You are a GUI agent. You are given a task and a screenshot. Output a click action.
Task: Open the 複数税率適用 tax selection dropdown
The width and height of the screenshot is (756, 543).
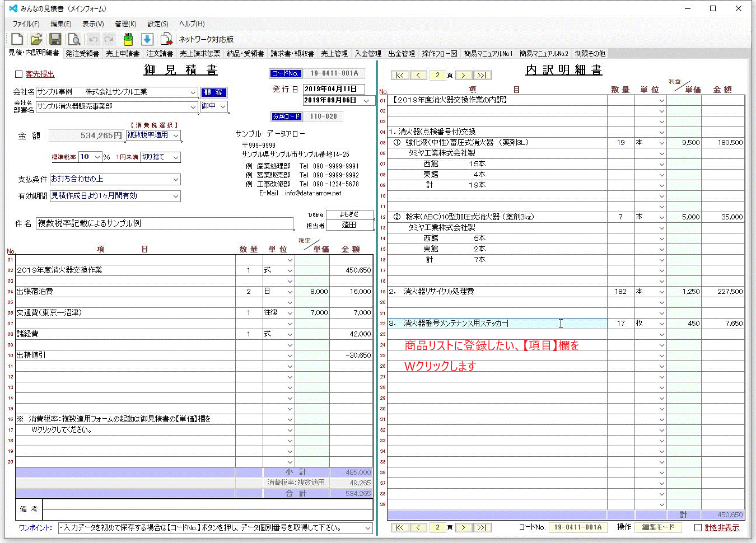tap(176, 135)
